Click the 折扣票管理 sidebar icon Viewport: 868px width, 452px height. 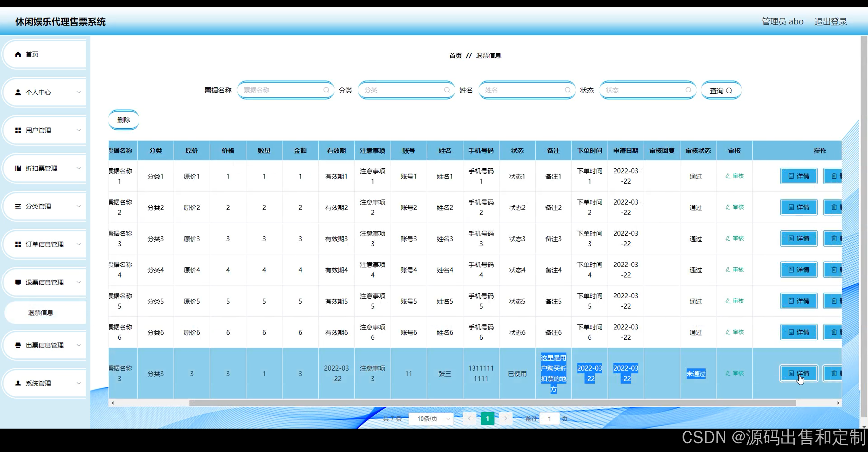pos(18,168)
